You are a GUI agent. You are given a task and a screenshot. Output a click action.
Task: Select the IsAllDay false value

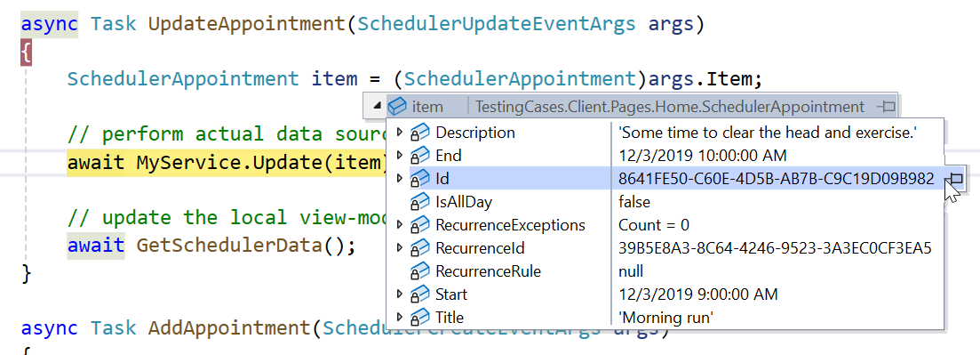634,202
